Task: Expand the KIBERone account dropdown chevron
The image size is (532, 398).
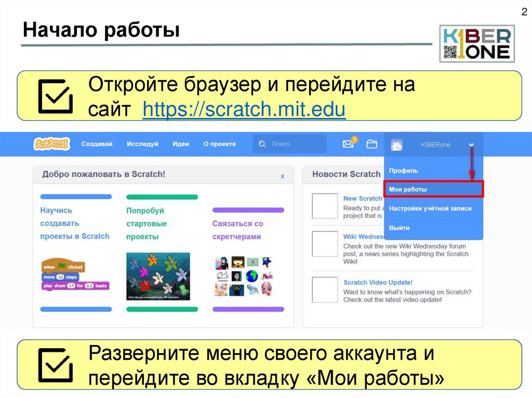Action: click(x=472, y=145)
